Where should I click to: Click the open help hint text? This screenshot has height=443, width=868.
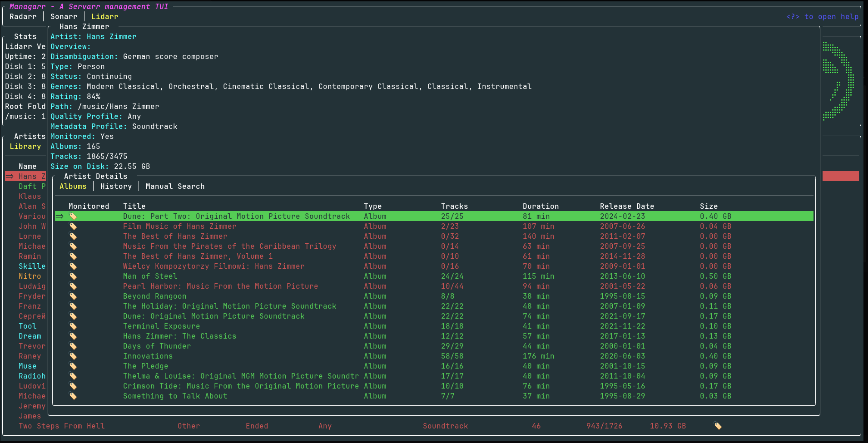pyautogui.click(x=822, y=16)
